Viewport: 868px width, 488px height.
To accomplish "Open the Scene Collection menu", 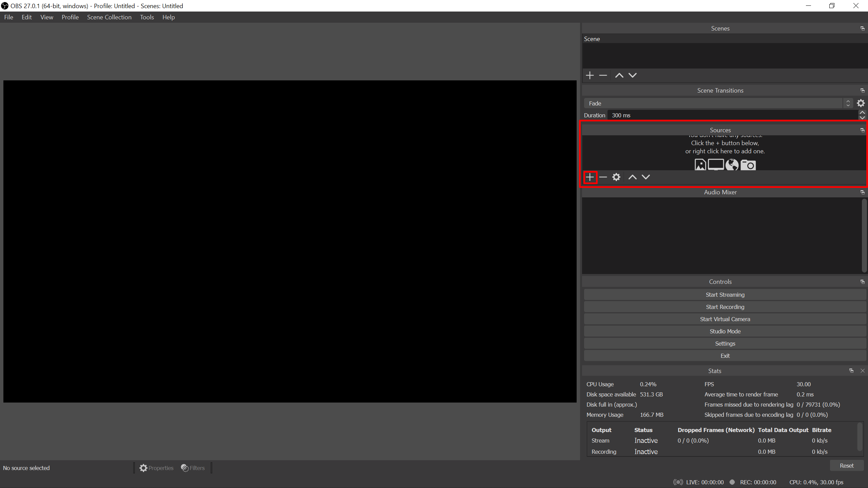I will [109, 17].
